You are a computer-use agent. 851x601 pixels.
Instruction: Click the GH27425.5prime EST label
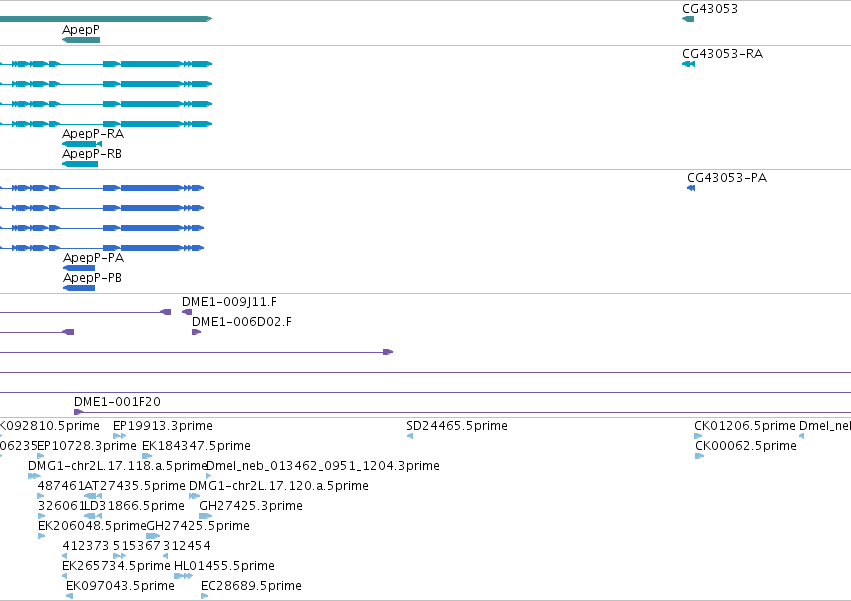198,526
